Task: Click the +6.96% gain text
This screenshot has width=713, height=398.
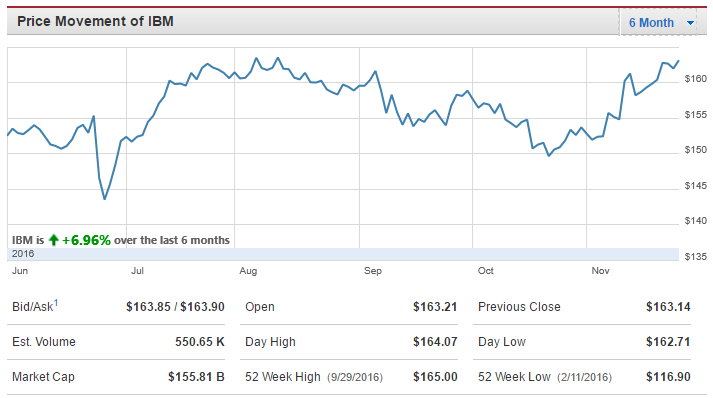Action: point(86,240)
